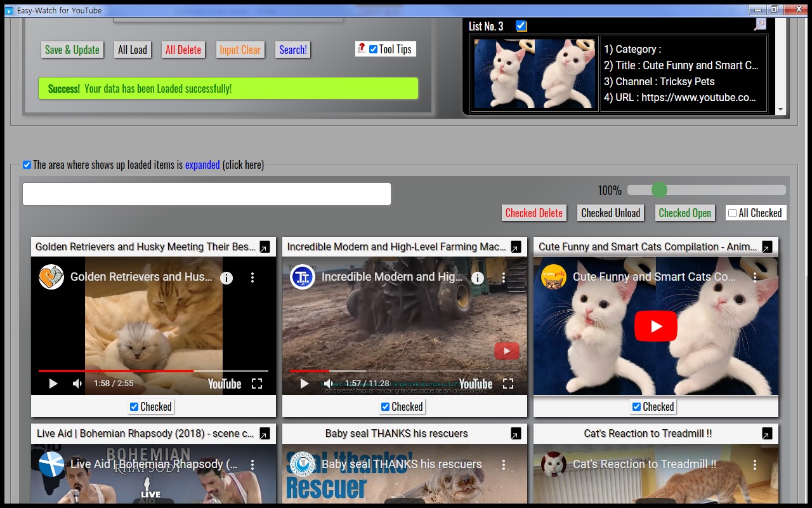Play the Incredible Modern Farming video
The image size is (812, 508).
(x=304, y=384)
